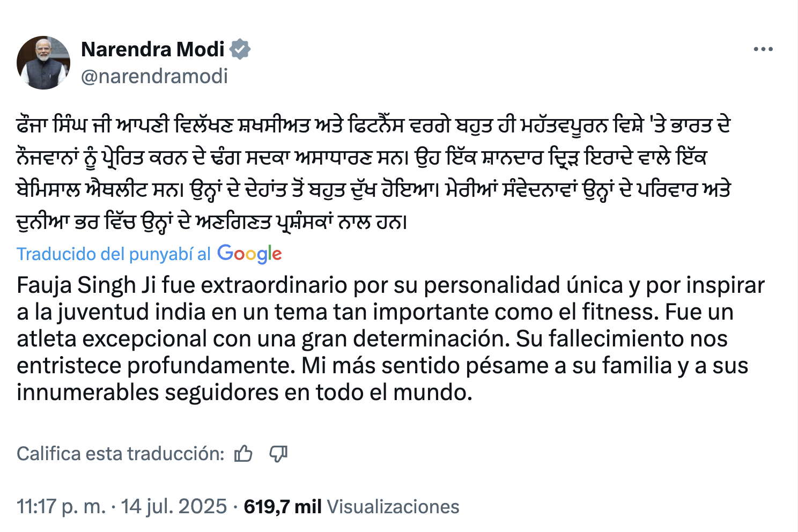Like the translation with the thumbs-up icon
This screenshot has height=532, width=798.
[243, 454]
